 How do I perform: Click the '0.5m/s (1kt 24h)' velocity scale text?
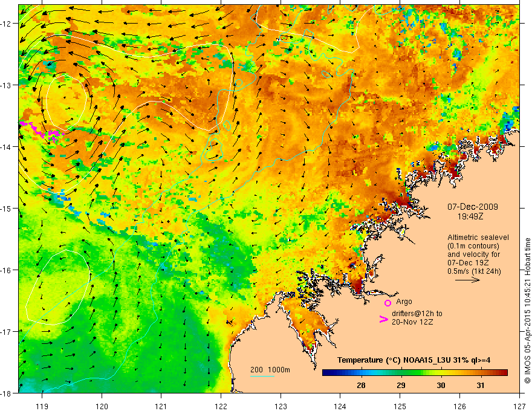(x=474, y=271)
